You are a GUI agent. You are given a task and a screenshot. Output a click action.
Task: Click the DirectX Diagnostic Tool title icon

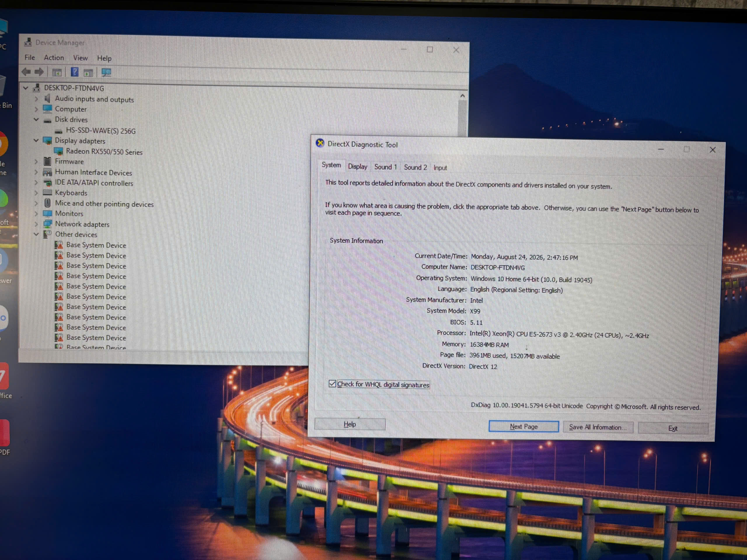[320, 143]
